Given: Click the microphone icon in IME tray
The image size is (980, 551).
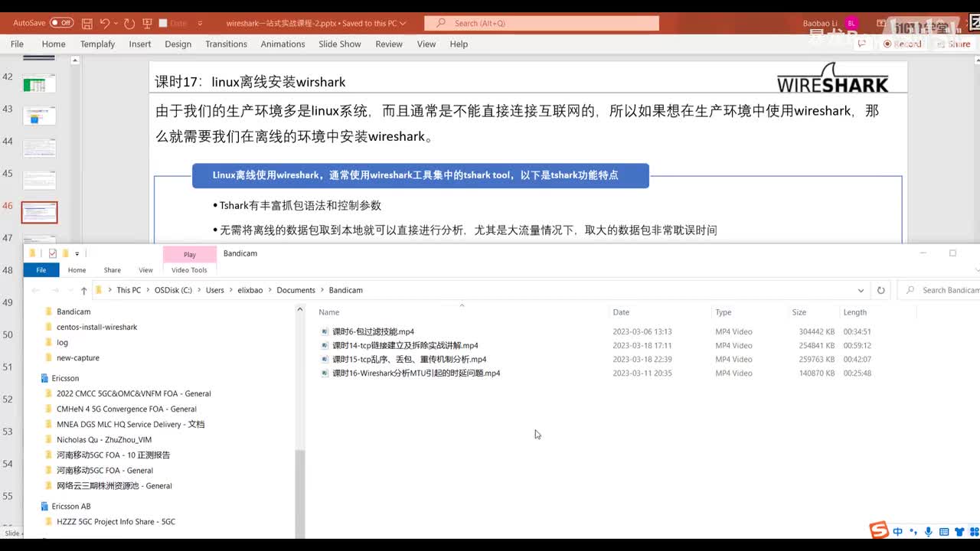Looking at the screenshot, I should pyautogui.click(x=928, y=532).
